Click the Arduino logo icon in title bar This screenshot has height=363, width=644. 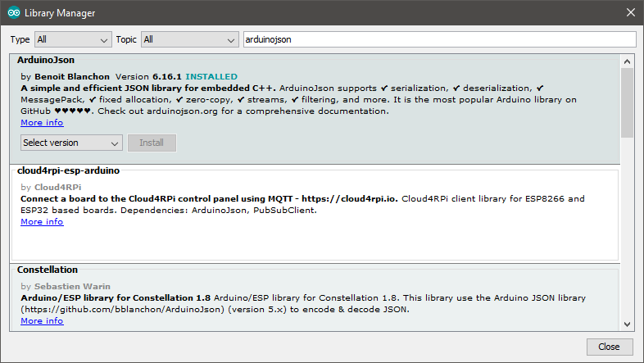point(14,13)
